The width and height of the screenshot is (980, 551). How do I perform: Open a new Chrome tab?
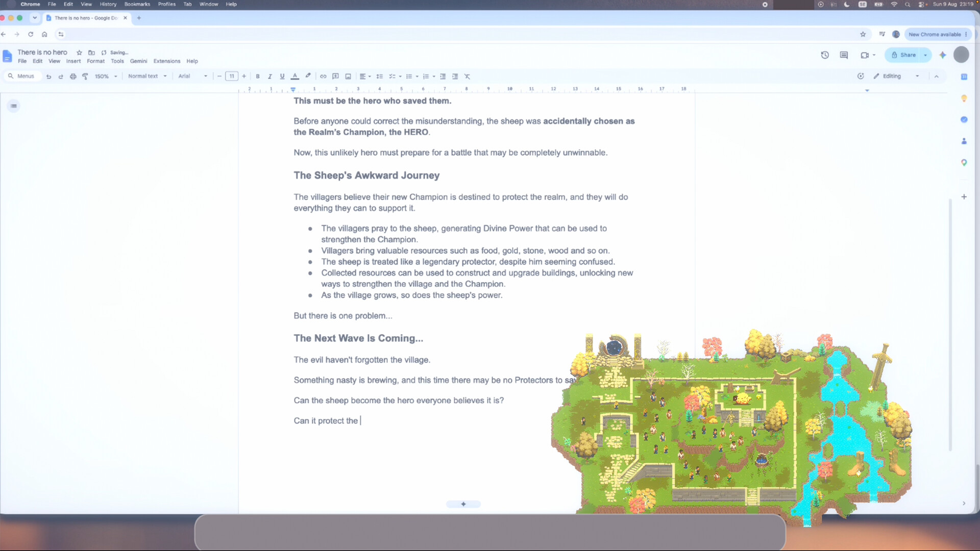[x=139, y=18]
